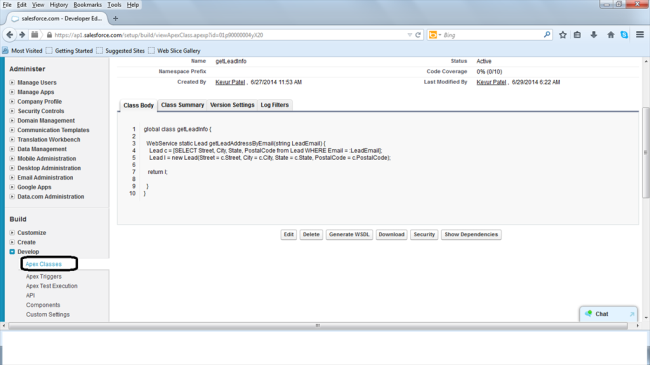
Task: Click the Download button
Action: pyautogui.click(x=391, y=234)
